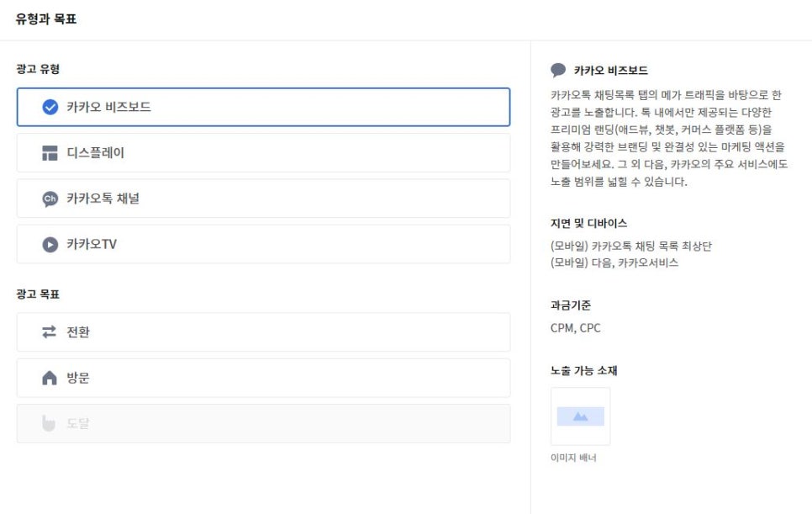
Task: Click the 유형과 목표 page heading
Action: click(46, 19)
